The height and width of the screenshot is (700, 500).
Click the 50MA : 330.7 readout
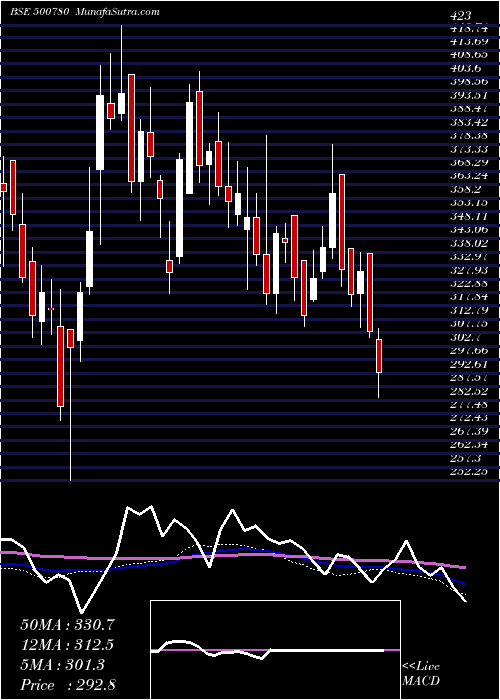[68, 625]
